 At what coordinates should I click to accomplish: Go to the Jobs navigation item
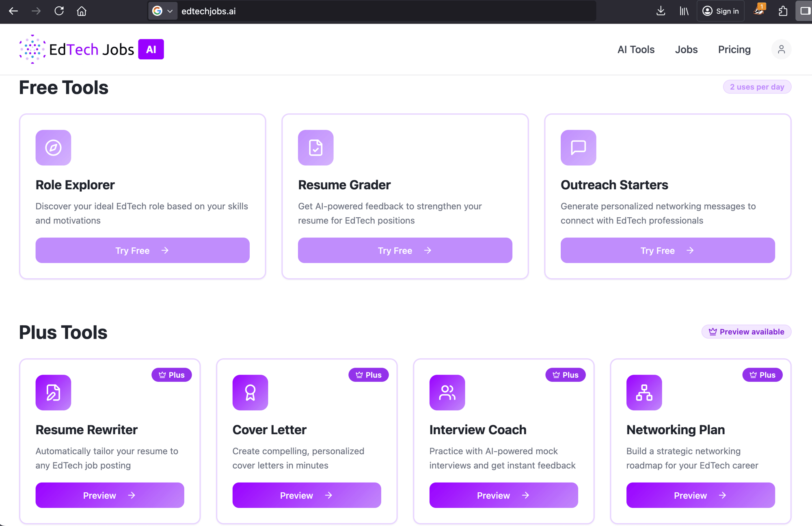686,50
